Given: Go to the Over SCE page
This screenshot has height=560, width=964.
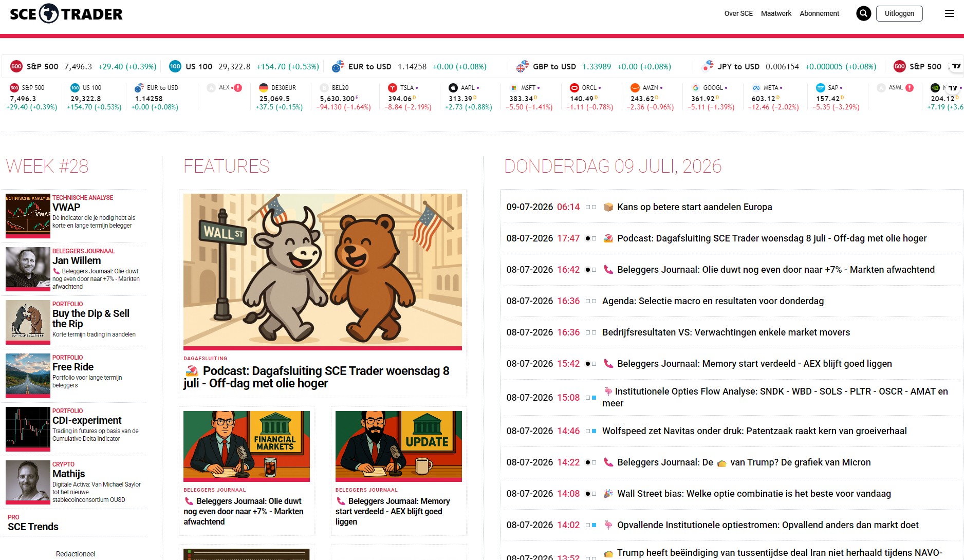Looking at the screenshot, I should click(x=738, y=13).
